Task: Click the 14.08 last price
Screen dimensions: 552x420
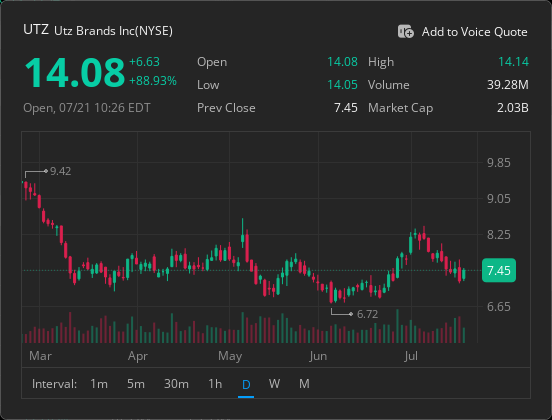Action: coord(75,73)
